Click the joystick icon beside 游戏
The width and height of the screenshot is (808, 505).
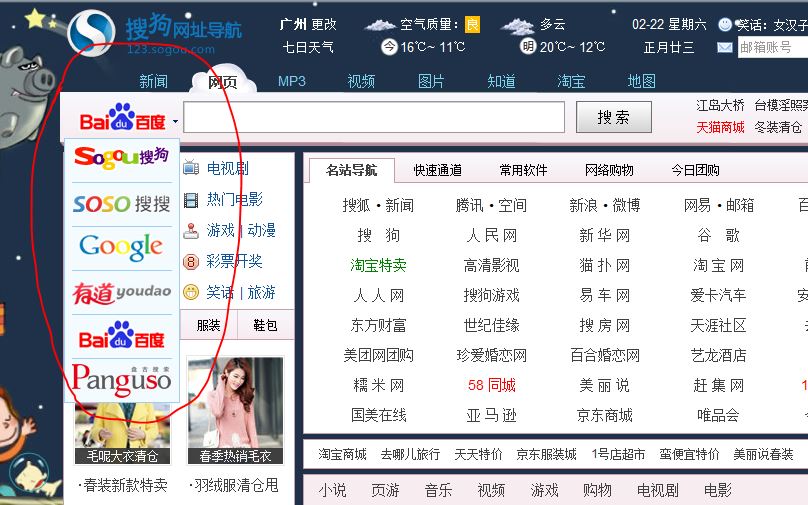pyautogui.click(x=191, y=231)
